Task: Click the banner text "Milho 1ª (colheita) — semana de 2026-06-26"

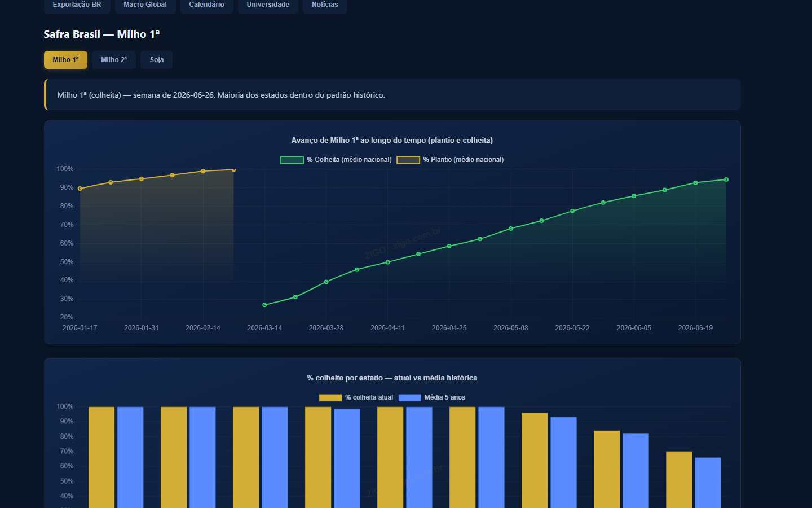Action: pos(136,95)
